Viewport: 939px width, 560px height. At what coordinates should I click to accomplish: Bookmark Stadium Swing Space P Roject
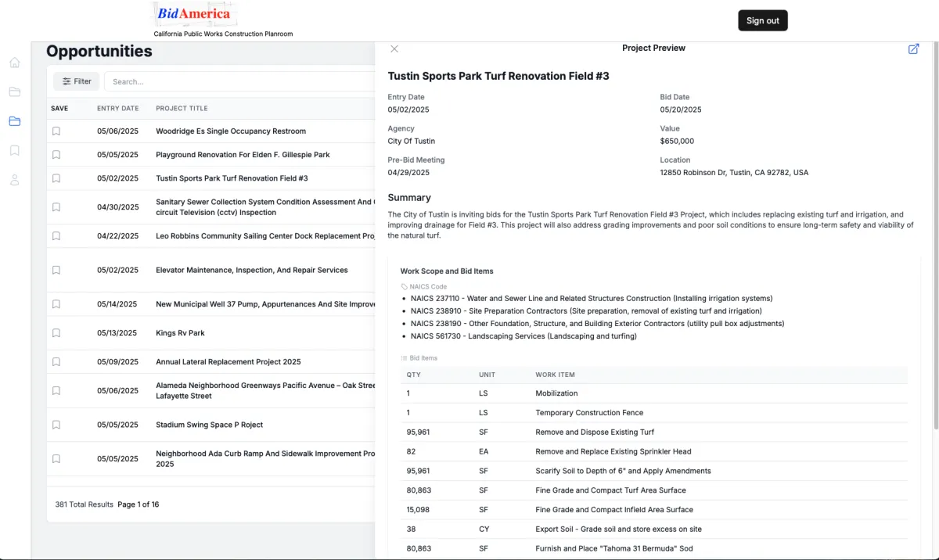(56, 425)
